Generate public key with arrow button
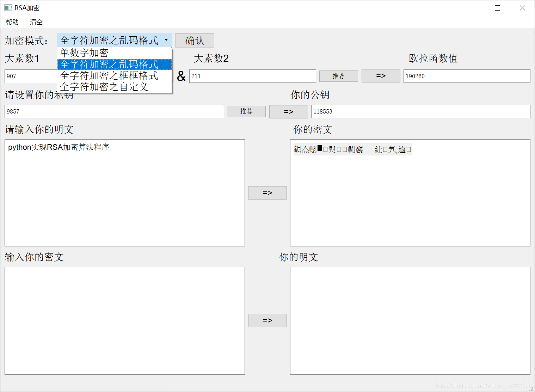Screen dimensions: 535x392 tap(289, 112)
